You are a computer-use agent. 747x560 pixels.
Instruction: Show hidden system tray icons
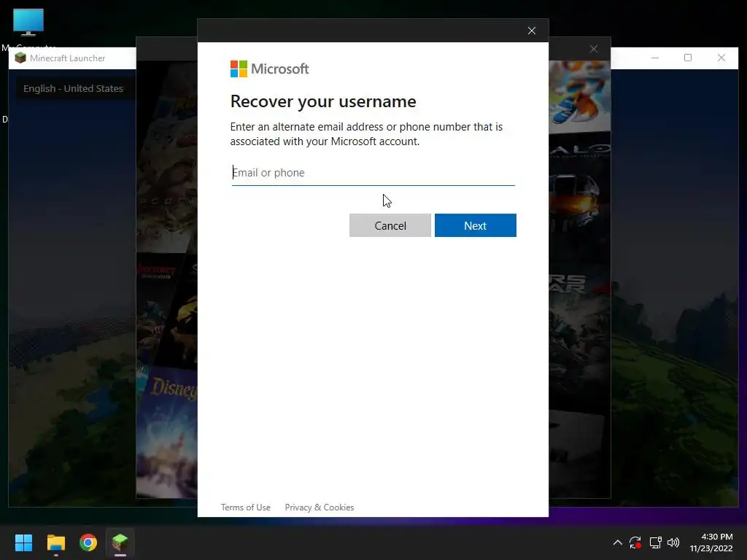coord(617,542)
